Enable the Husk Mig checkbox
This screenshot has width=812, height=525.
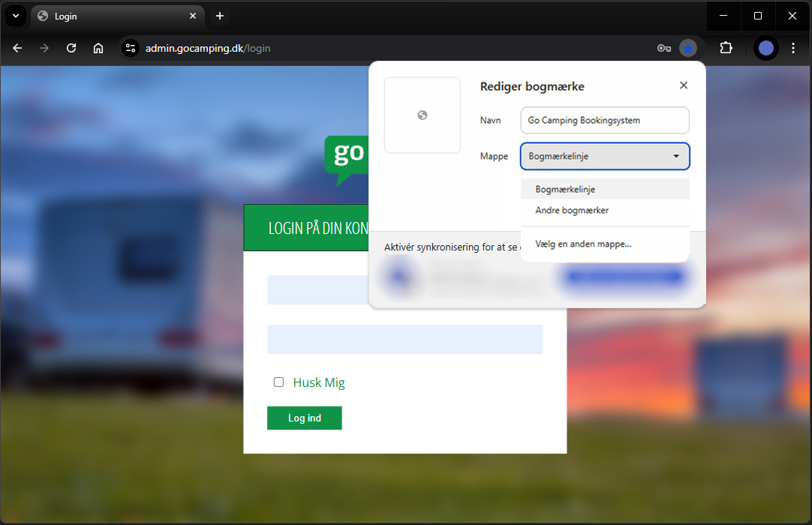point(278,382)
